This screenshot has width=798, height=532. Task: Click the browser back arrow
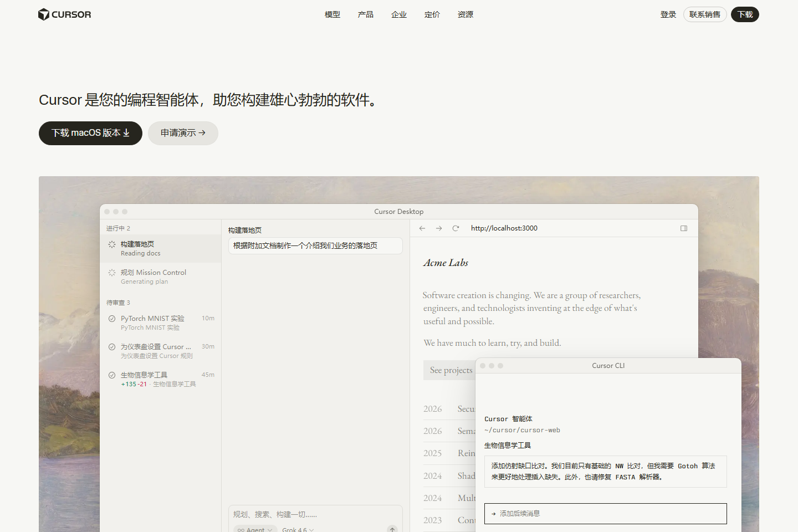(x=422, y=228)
